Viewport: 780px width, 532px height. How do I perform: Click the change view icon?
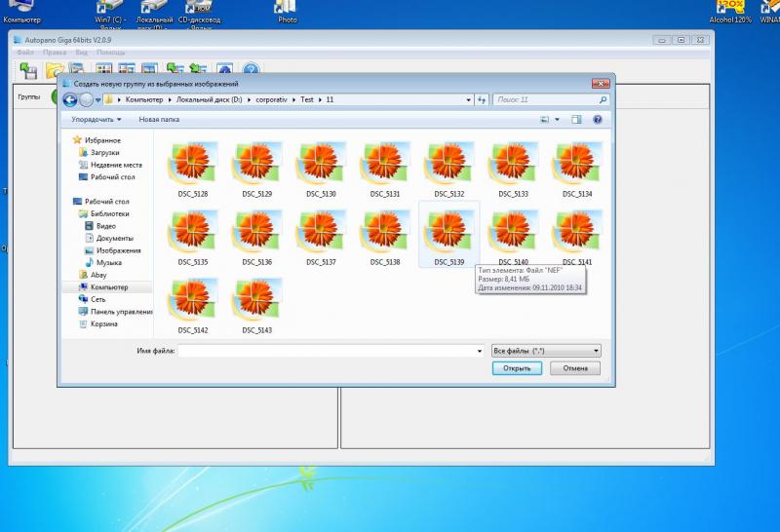(545, 119)
